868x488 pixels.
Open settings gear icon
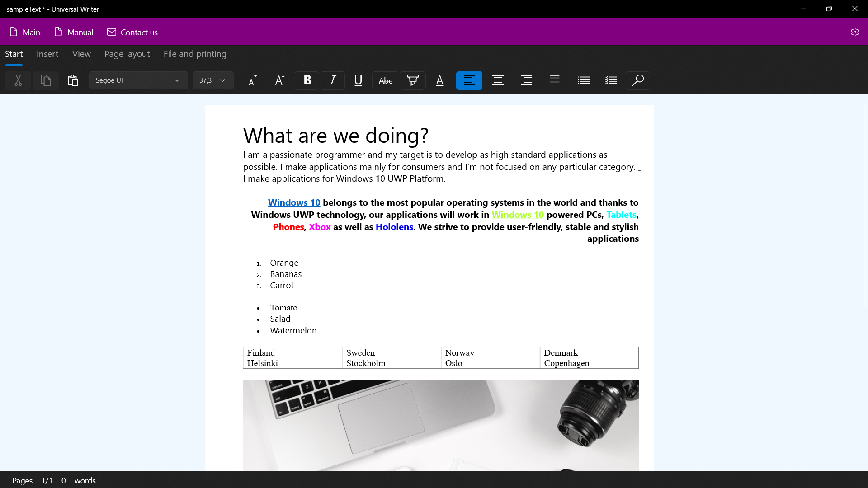pos(854,32)
